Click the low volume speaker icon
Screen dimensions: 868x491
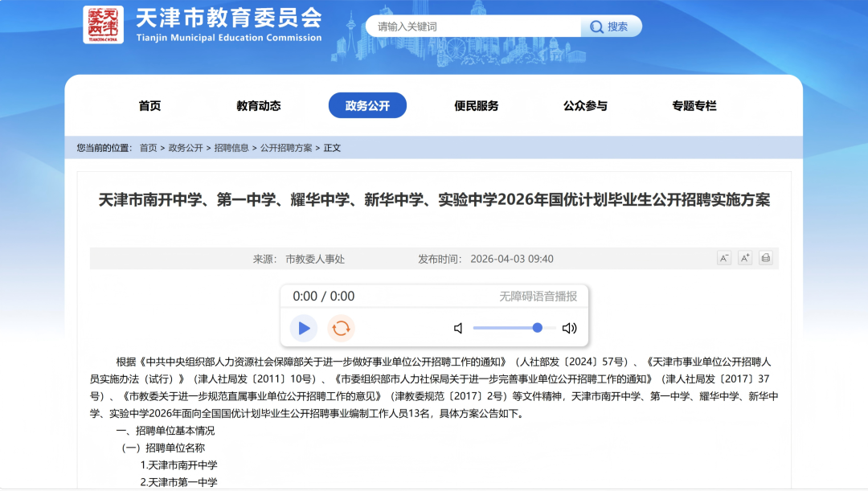click(458, 328)
